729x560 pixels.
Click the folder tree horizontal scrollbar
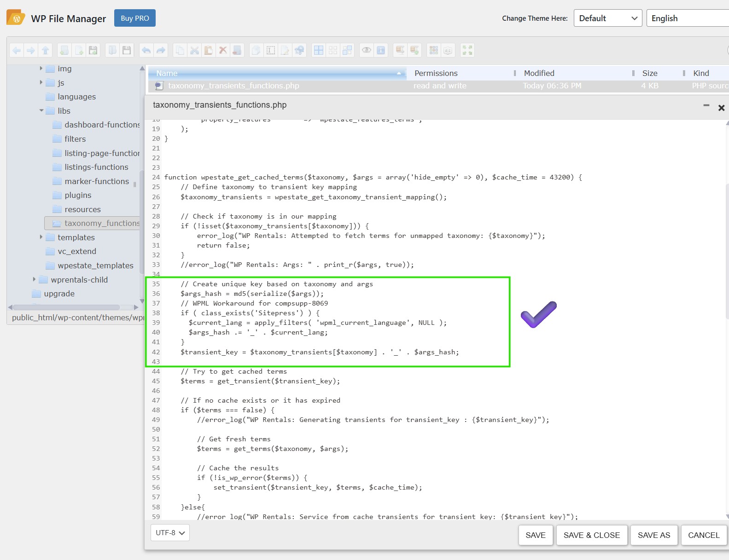(x=67, y=307)
